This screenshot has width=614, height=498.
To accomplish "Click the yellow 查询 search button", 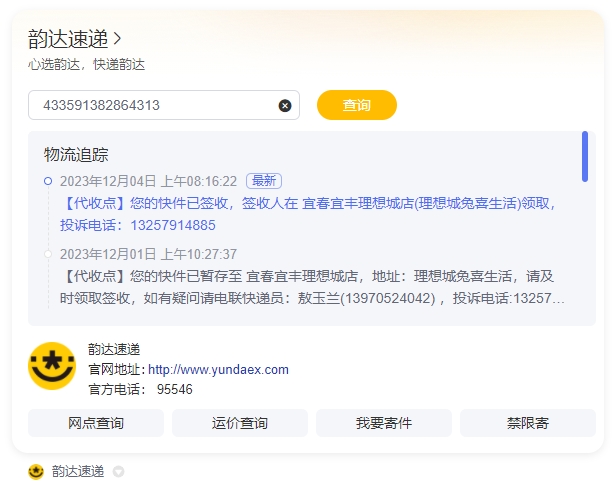I will tap(357, 105).
